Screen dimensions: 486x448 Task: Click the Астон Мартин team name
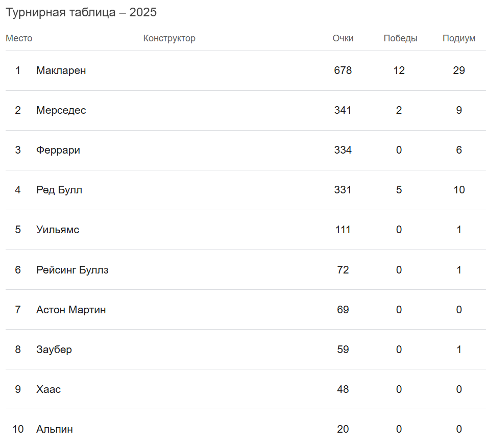tap(71, 309)
